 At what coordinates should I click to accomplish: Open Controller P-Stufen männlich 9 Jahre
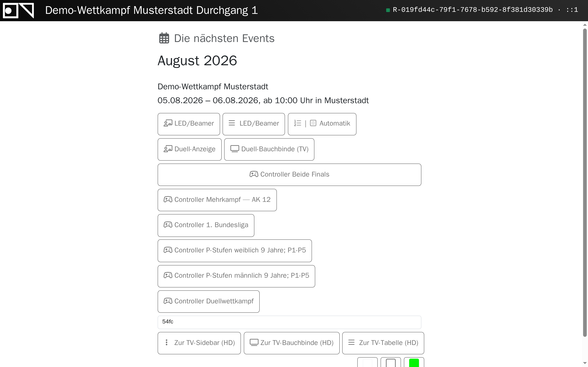tap(236, 276)
